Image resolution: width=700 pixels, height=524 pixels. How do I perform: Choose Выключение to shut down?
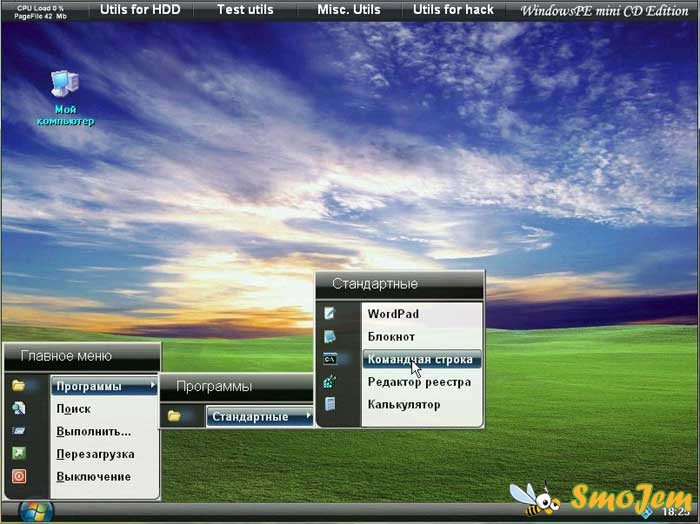(104, 477)
